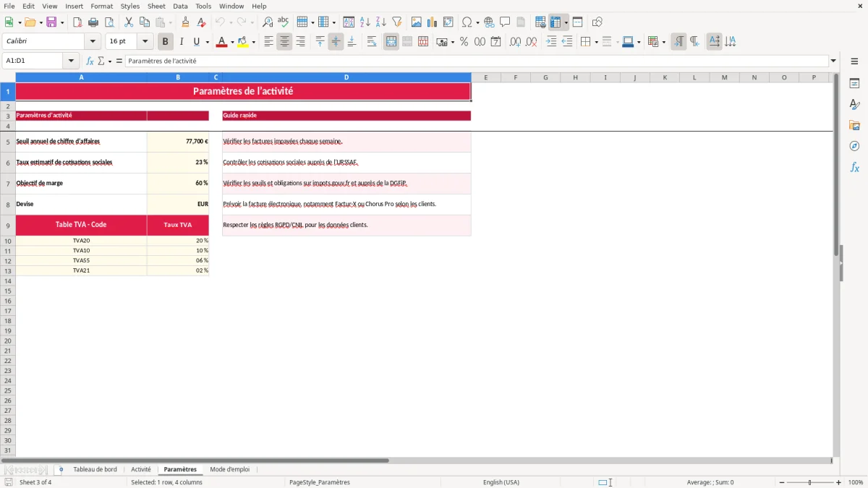This screenshot has height=488, width=868.
Task: Open sidebar Navigator compass icon
Action: coord(854,147)
